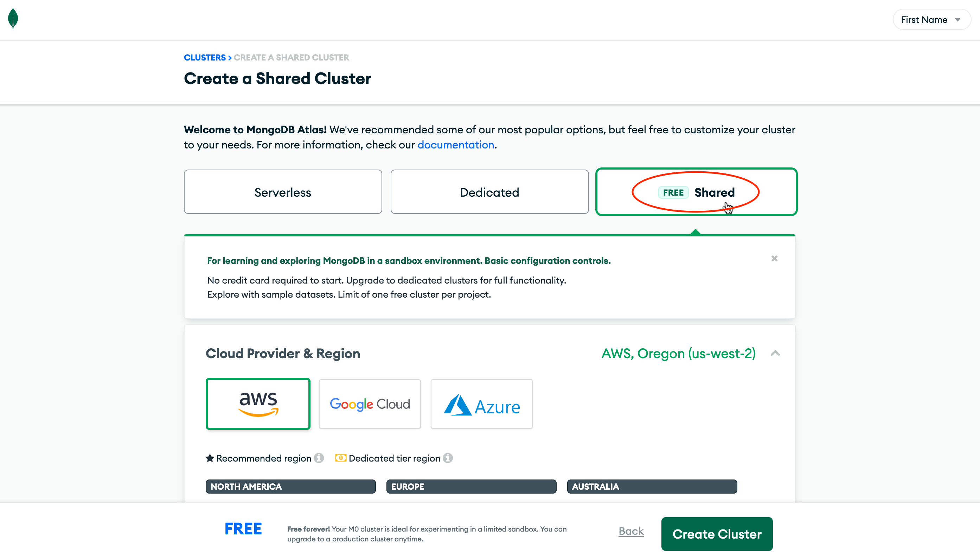Click the info icon beside Dedicated tier region
980x559 pixels.
coord(448,458)
